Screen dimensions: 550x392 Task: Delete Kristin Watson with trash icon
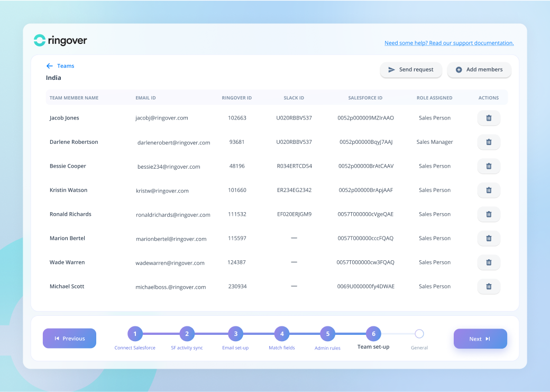(x=489, y=190)
